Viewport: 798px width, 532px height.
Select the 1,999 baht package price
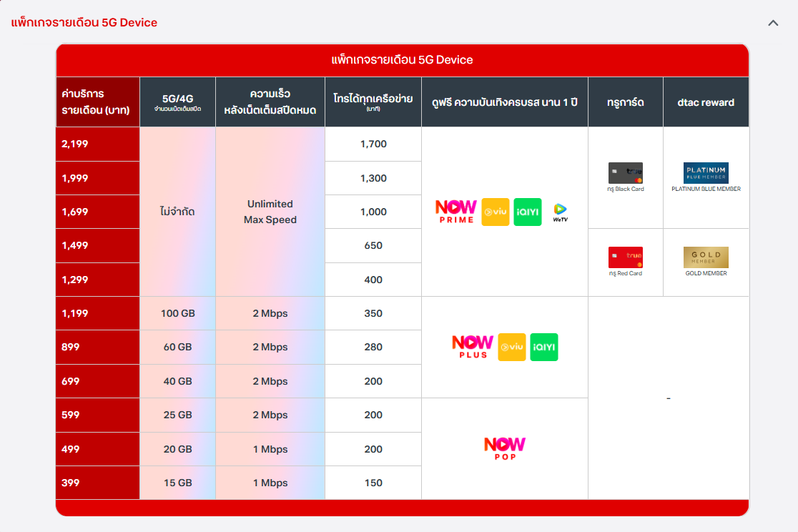[x=98, y=178]
